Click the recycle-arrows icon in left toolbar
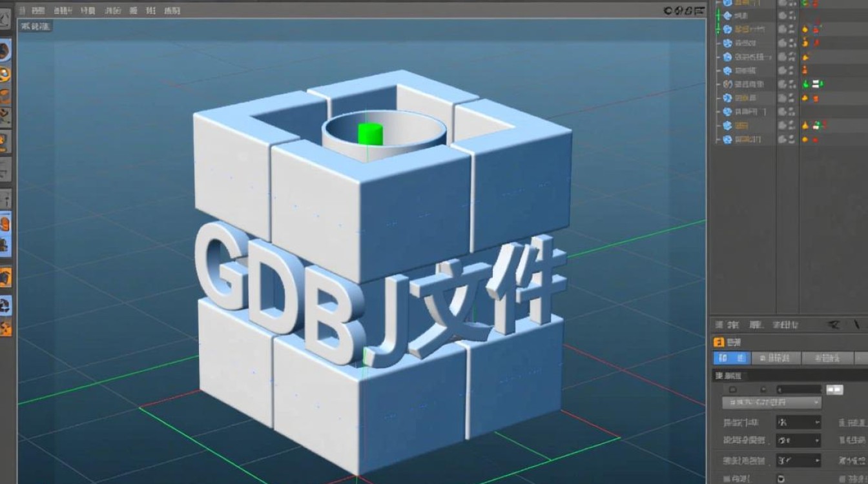868x484 pixels. pyautogui.click(x=5, y=304)
